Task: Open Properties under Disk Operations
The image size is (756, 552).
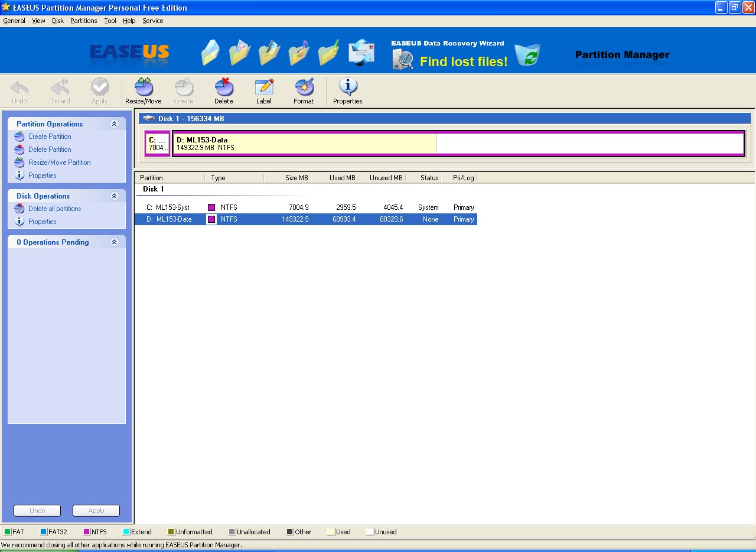Action: click(x=43, y=222)
